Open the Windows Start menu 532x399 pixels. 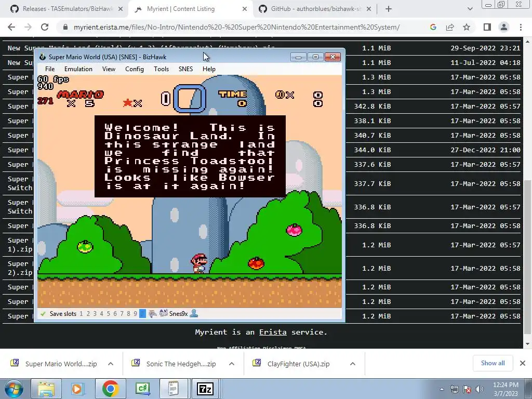pos(14,389)
